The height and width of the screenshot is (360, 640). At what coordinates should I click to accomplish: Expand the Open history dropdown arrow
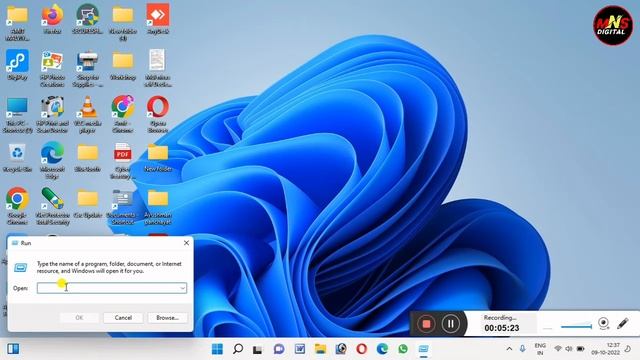[x=182, y=288]
